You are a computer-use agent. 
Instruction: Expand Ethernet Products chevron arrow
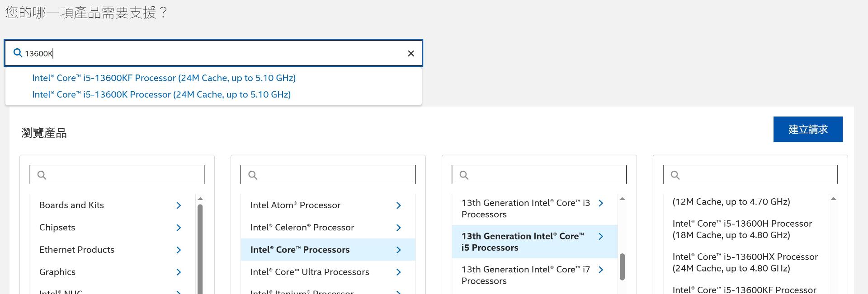coord(179,250)
